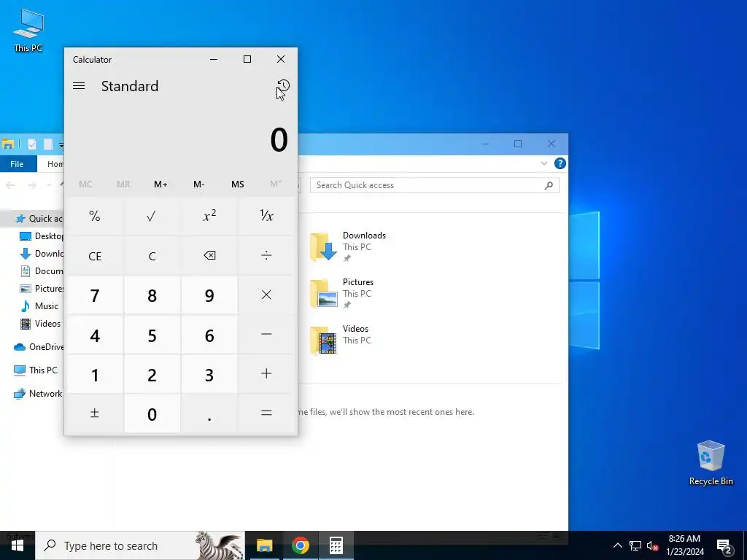Image resolution: width=747 pixels, height=560 pixels.
Task: Click the taskbar search box
Action: click(140, 545)
